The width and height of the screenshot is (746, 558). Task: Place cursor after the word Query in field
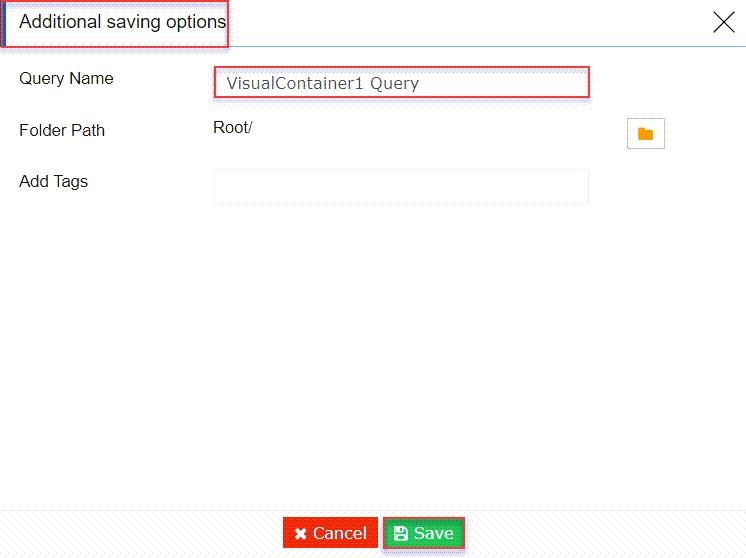tap(420, 83)
